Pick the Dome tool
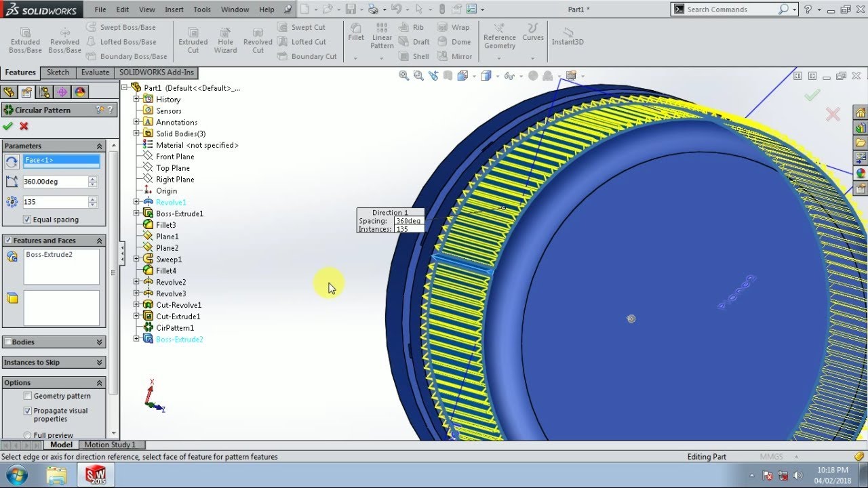 [x=454, y=41]
